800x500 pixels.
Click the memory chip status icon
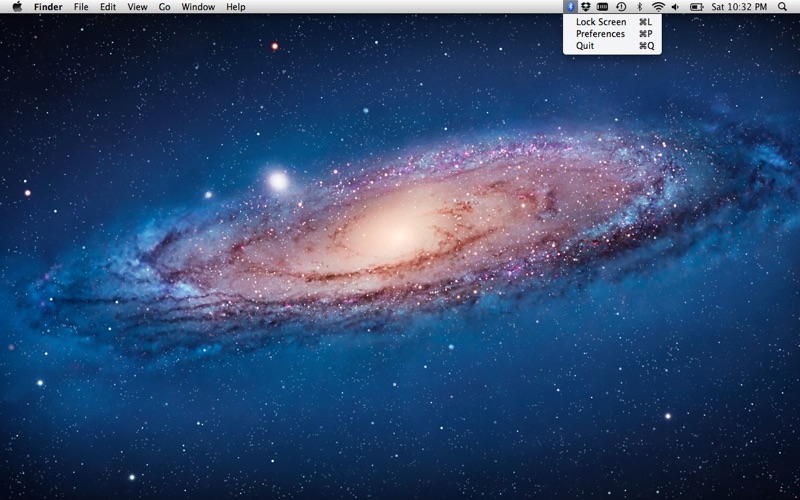tap(603, 7)
